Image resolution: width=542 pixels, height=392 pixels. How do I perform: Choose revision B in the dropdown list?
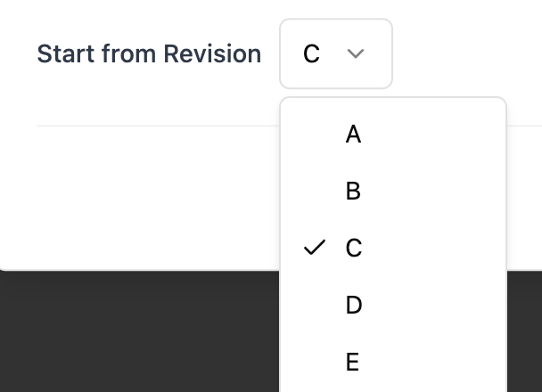pyautogui.click(x=392, y=192)
